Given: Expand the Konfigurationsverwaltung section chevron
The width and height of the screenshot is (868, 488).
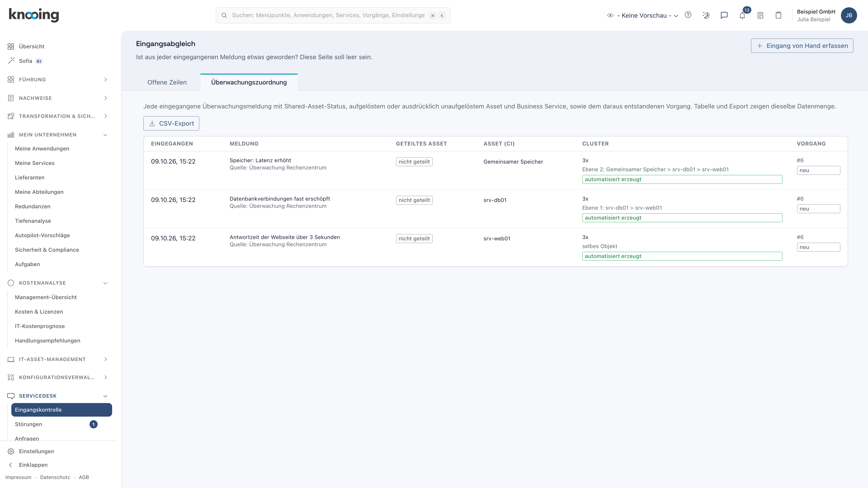Looking at the screenshot, I should 106,377.
